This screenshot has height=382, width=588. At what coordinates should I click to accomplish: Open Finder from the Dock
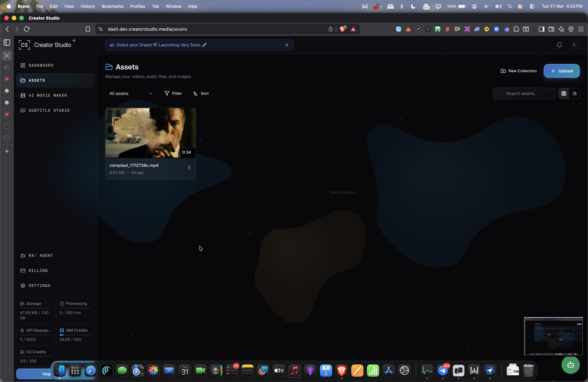tap(59, 370)
